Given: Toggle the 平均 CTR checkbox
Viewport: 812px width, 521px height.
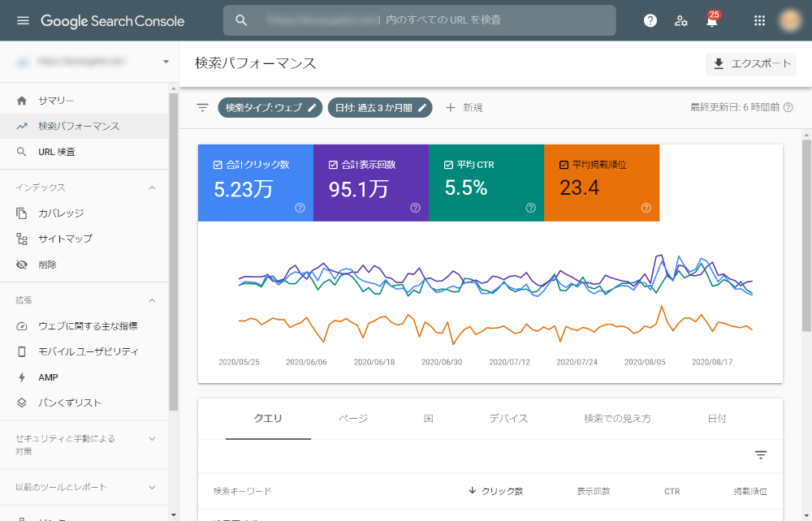Looking at the screenshot, I should tap(448, 165).
